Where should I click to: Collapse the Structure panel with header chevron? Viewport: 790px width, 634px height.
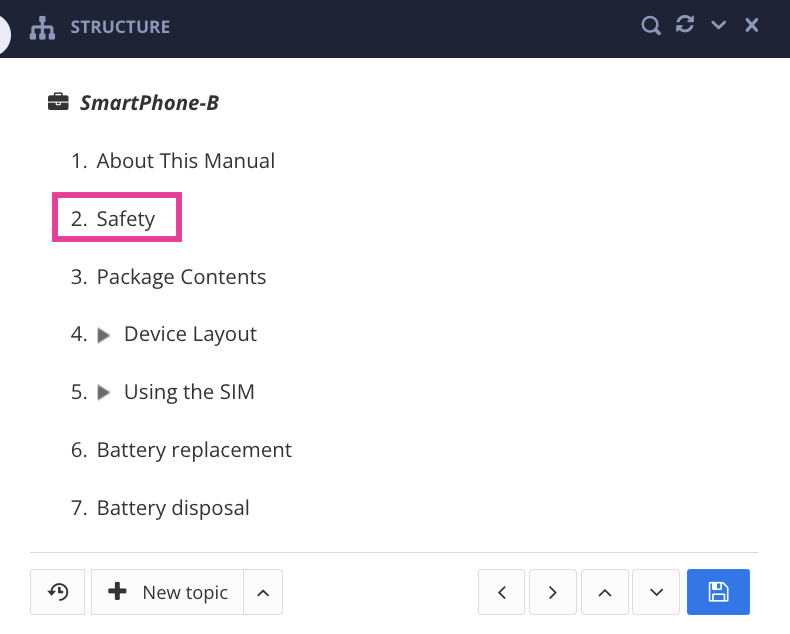pos(718,26)
